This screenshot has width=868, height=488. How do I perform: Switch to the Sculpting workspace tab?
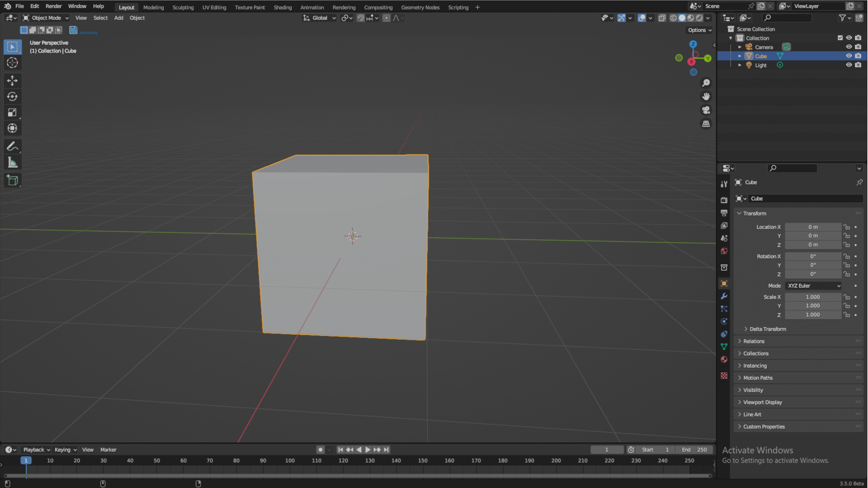pos(183,7)
